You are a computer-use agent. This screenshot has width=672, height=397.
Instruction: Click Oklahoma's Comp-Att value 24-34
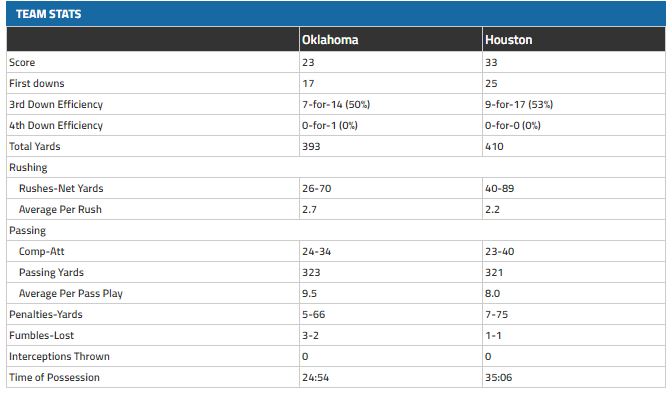click(316, 252)
